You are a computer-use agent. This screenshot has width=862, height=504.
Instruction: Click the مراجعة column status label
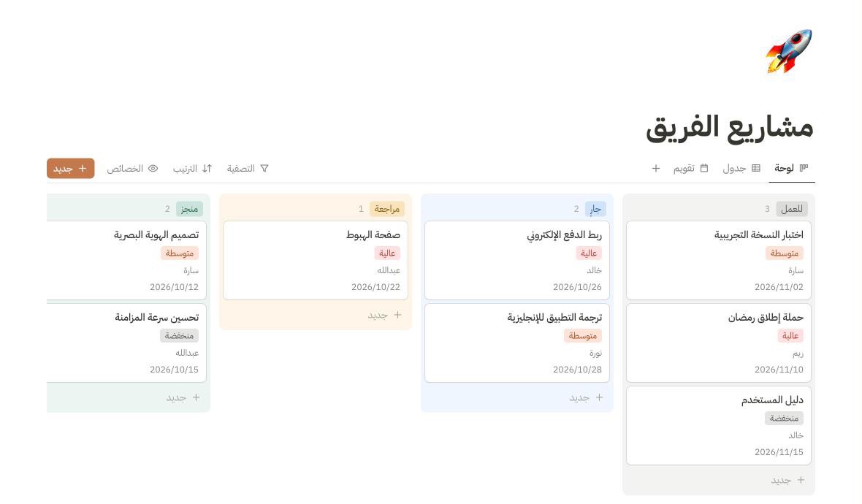[387, 209]
